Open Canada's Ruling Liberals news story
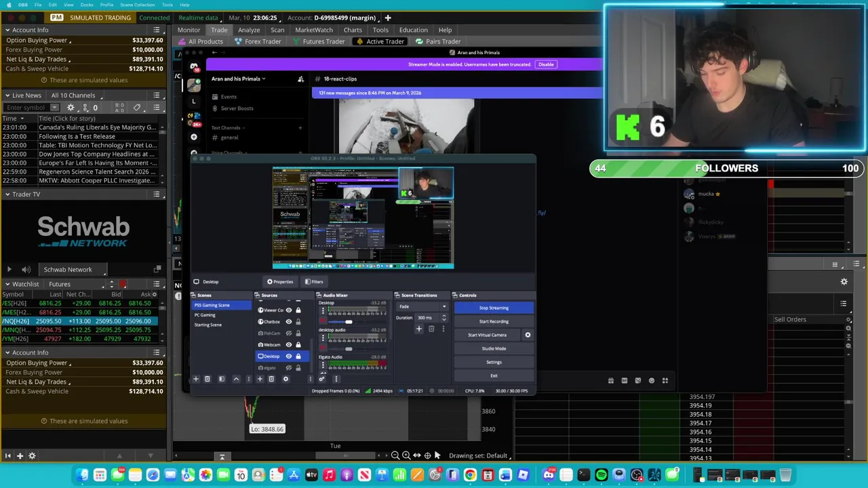Viewport: 868px width, 488px height. point(97,127)
